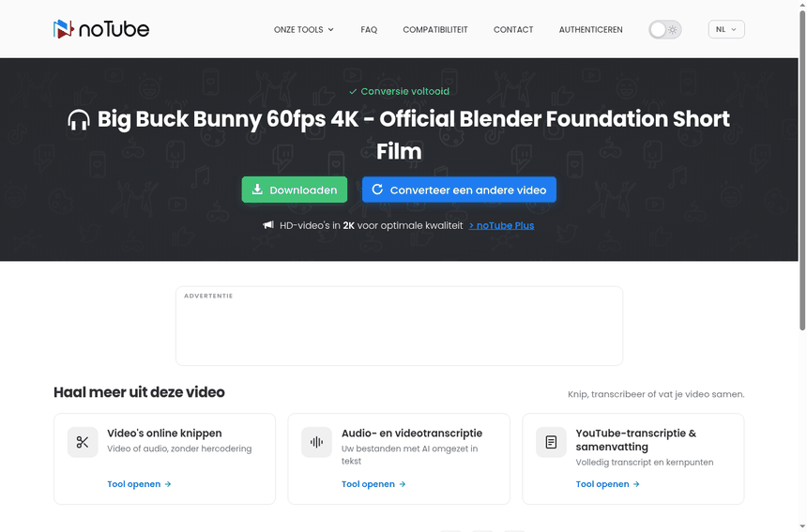Click the document icon for YouTube-transcriptie
Screen dimensions: 807x532
coord(551,442)
